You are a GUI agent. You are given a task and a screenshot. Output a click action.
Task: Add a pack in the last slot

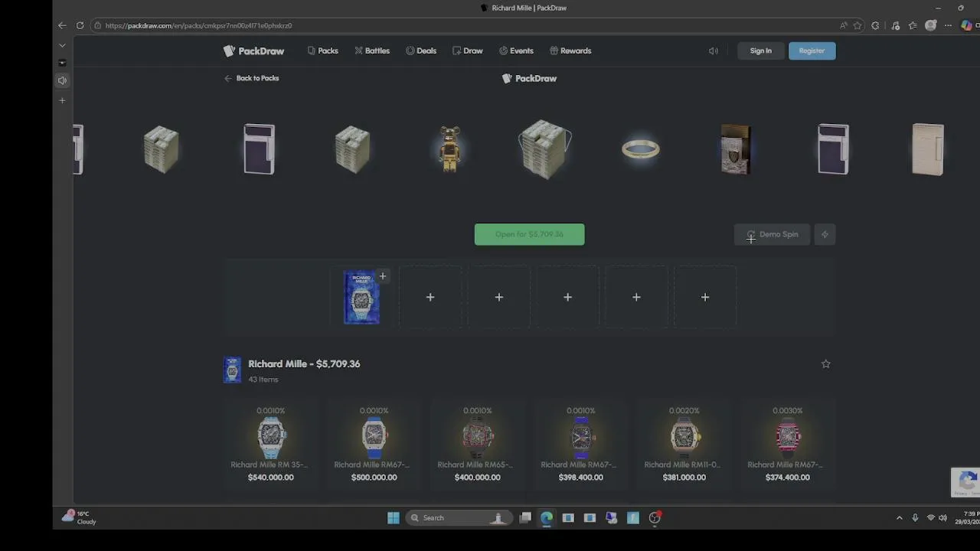(x=705, y=297)
